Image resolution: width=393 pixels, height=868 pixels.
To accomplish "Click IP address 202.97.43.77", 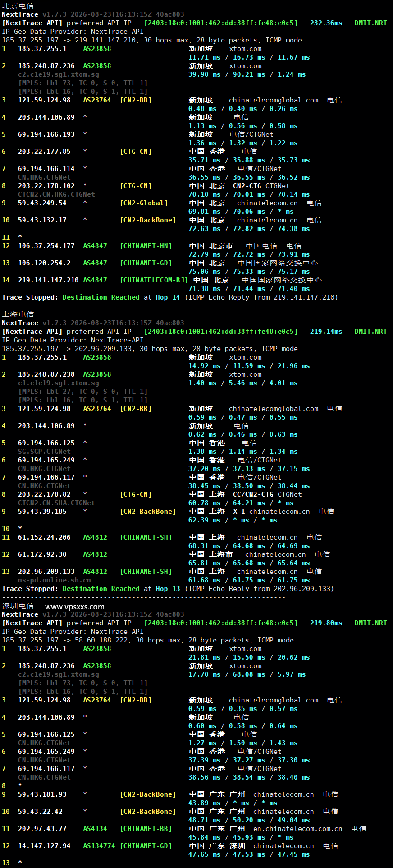I will click(x=42, y=829).
